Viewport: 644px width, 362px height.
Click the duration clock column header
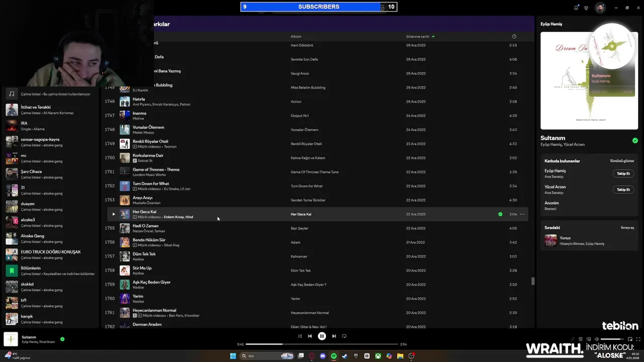coord(514,36)
